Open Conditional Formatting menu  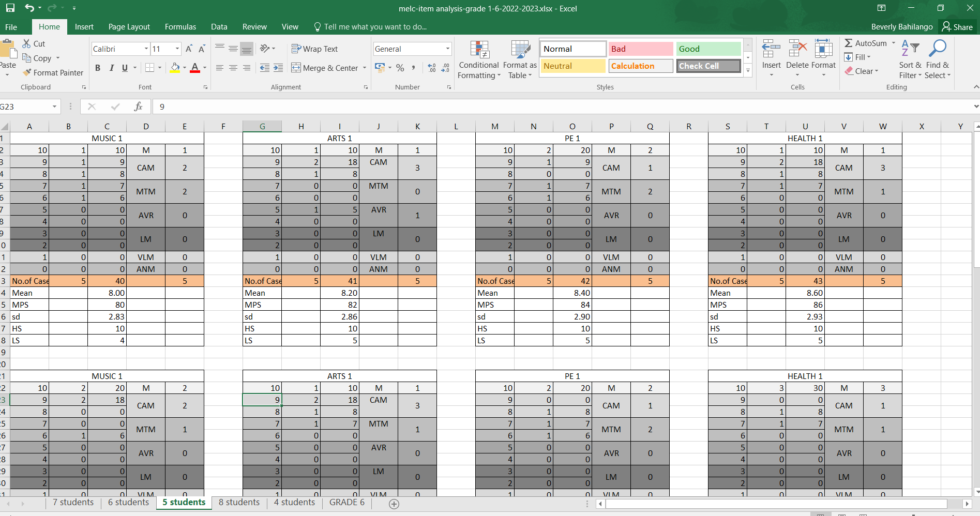point(479,60)
